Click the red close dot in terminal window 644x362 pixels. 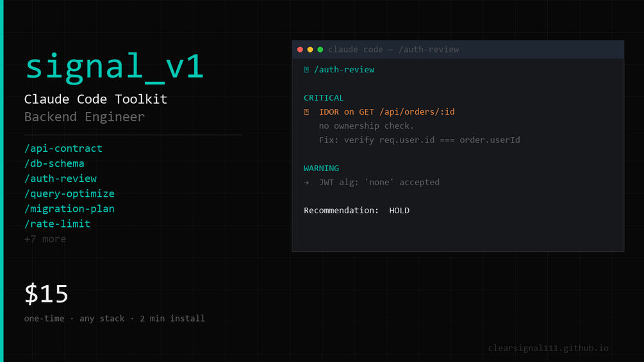(x=301, y=50)
